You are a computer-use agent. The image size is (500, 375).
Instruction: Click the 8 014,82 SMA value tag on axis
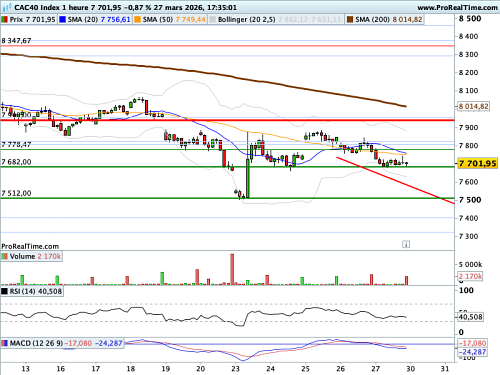[x=473, y=106]
